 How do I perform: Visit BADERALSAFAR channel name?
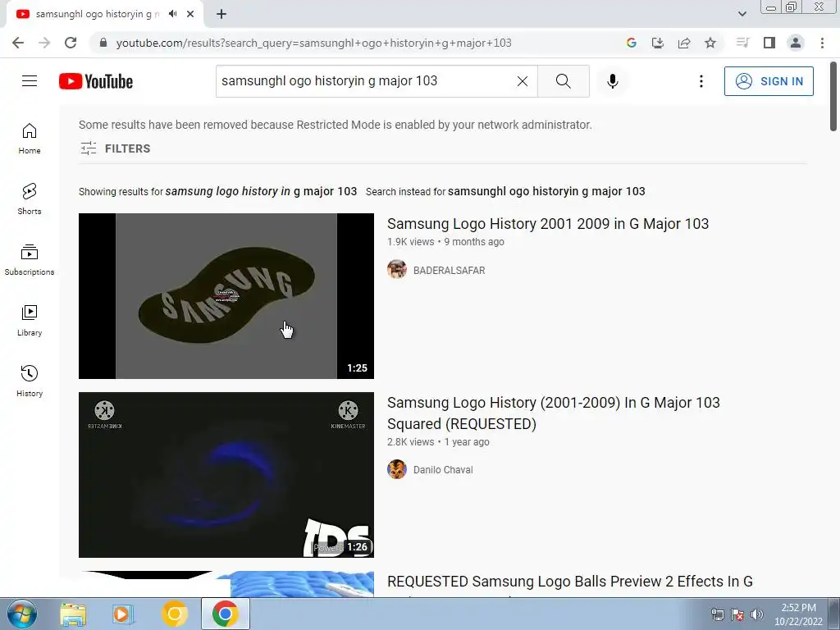pyautogui.click(x=449, y=271)
